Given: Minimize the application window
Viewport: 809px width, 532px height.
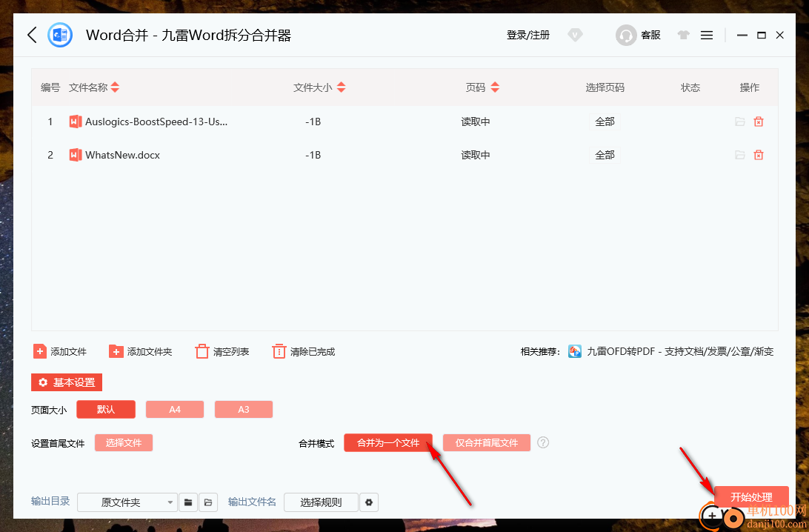Looking at the screenshot, I should 742,35.
